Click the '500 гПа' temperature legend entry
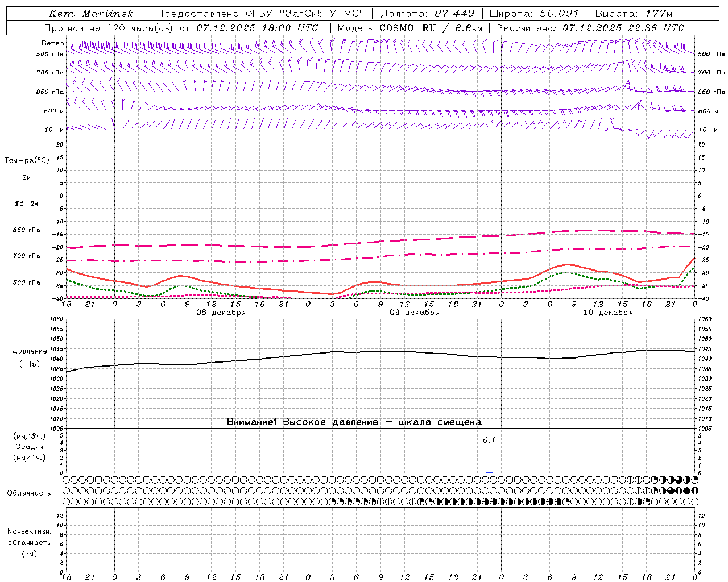Viewport: 728px width, 582px height. pyautogui.click(x=27, y=282)
